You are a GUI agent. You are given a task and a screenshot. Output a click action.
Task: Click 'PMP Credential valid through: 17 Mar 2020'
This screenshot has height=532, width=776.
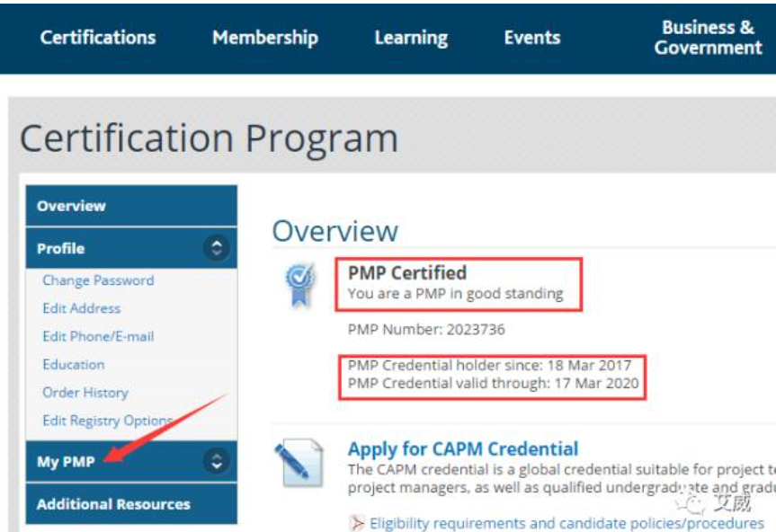pyautogui.click(x=493, y=383)
